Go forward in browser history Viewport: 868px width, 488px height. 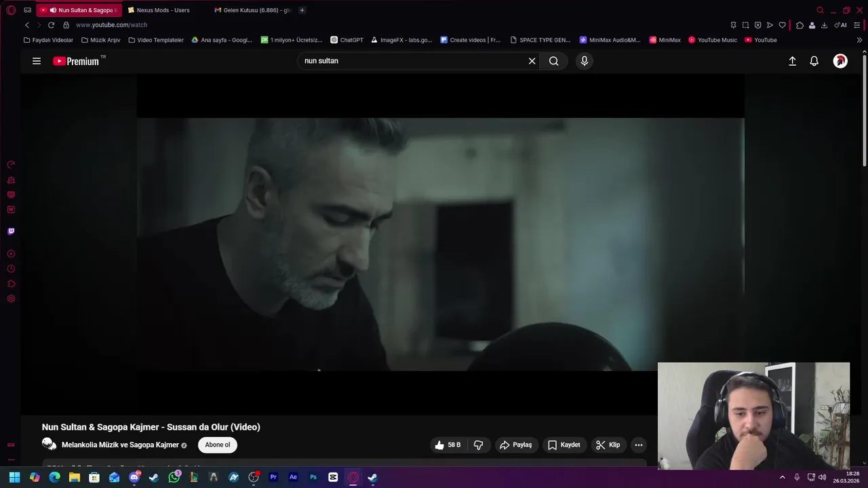click(x=39, y=25)
